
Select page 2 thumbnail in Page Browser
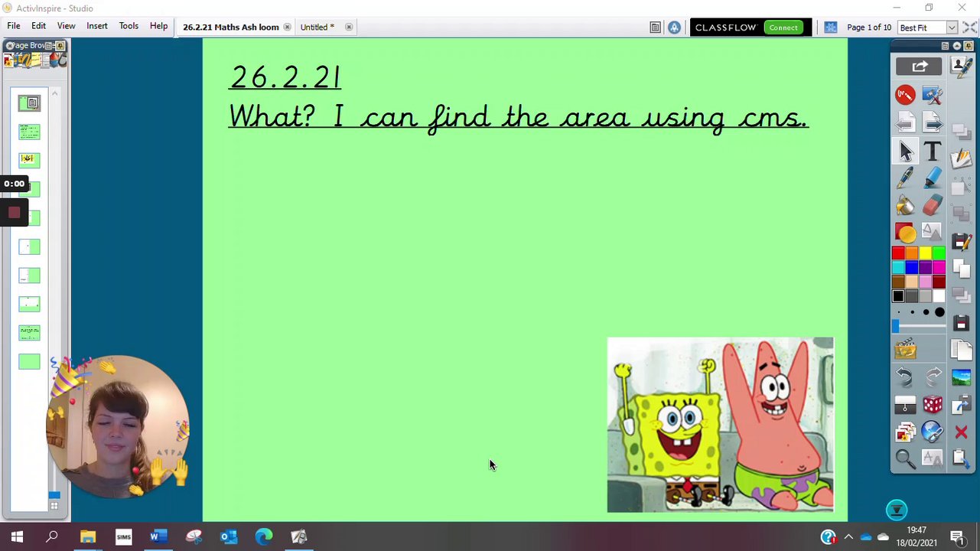[29, 132]
